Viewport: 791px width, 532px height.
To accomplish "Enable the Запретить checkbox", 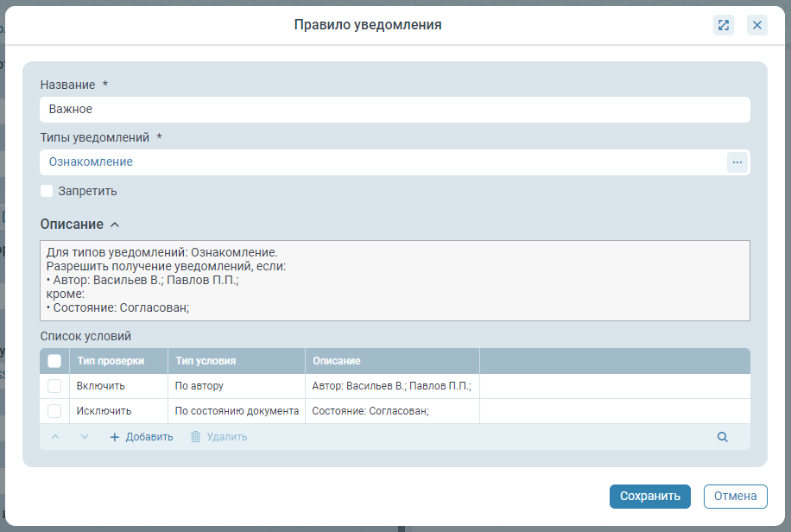I will coord(47,191).
